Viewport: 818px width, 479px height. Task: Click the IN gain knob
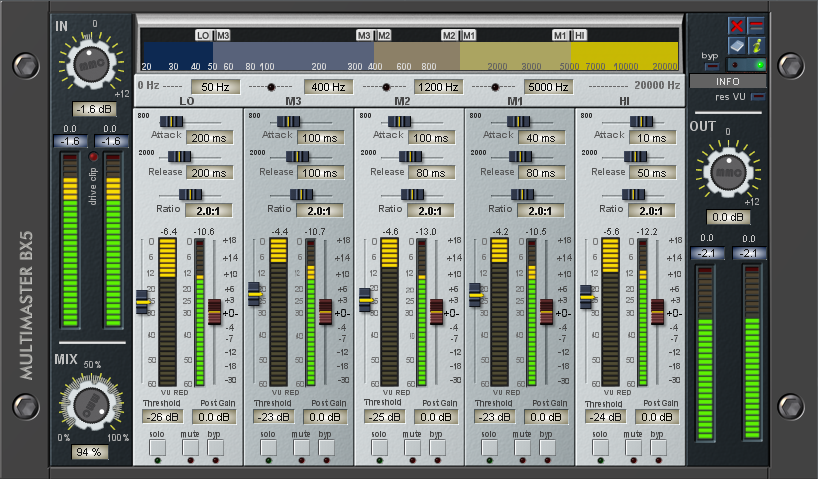tap(92, 64)
